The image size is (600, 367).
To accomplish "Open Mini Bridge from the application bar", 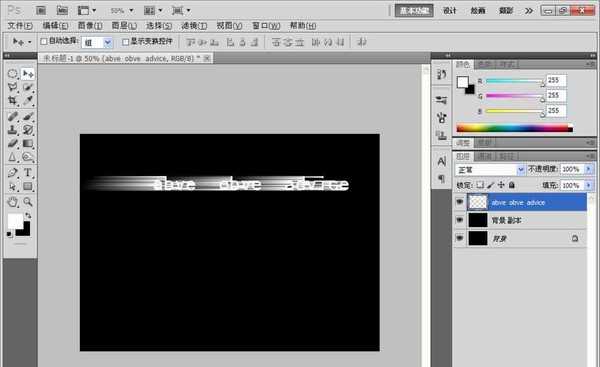I will click(62, 10).
